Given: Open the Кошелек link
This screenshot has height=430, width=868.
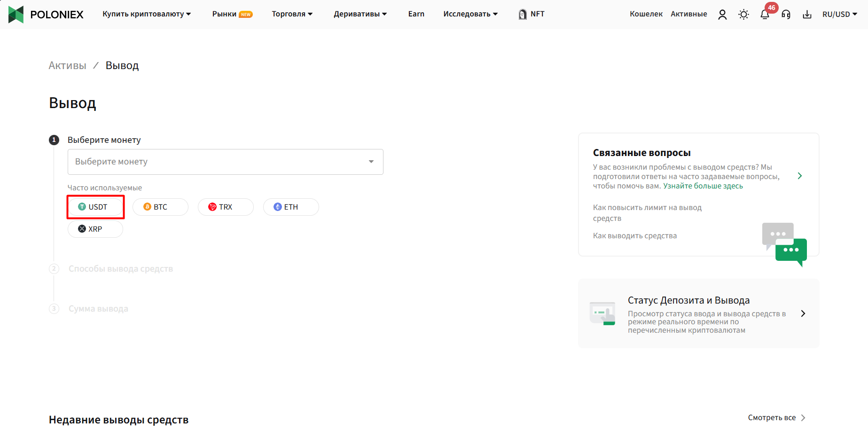Looking at the screenshot, I should [646, 14].
